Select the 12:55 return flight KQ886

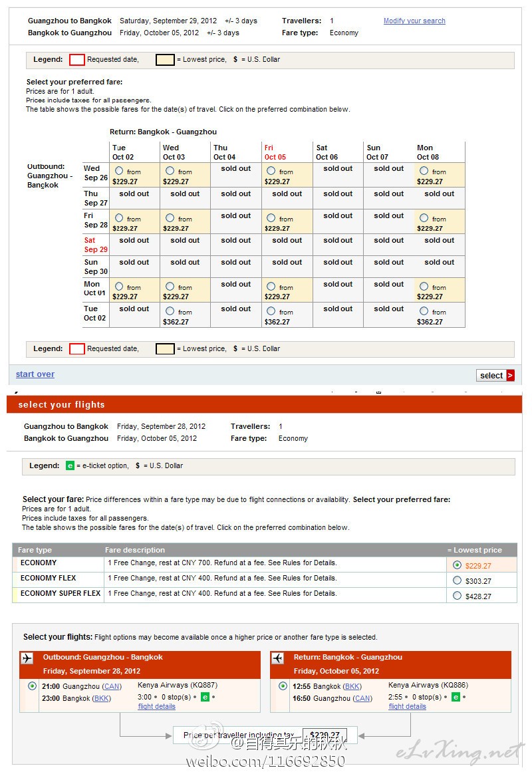(283, 686)
